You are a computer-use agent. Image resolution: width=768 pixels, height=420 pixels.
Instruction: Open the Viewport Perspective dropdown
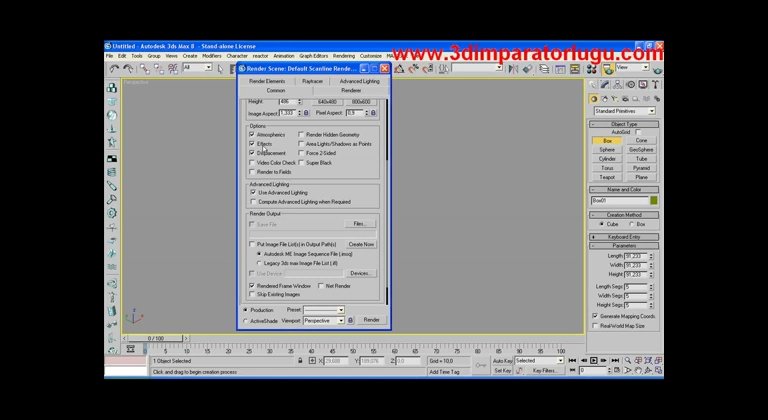click(x=324, y=321)
